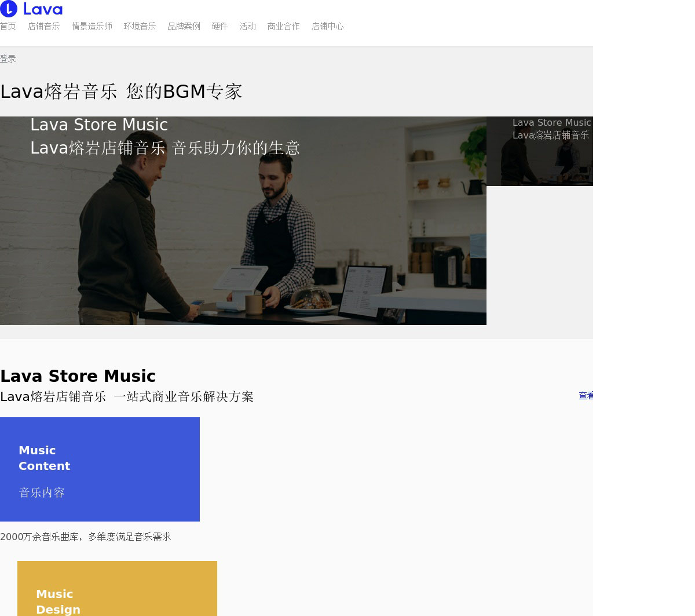Go to 情景造乐师 page

click(92, 27)
